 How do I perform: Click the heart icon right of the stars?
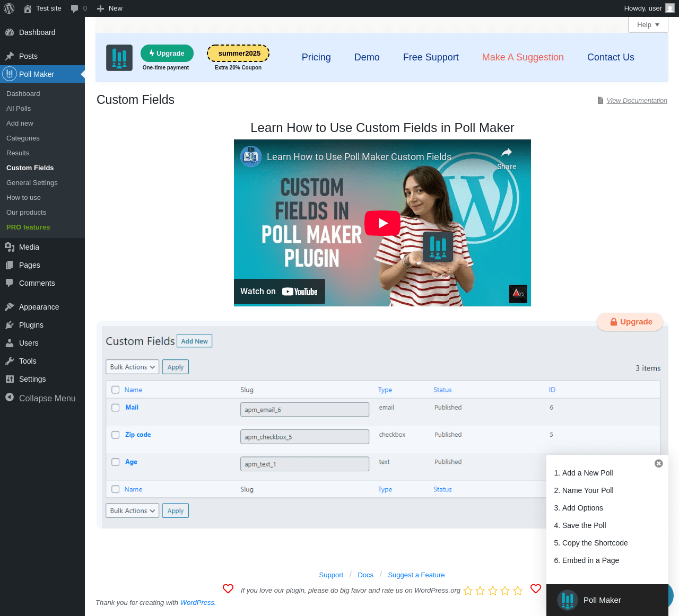pyautogui.click(x=536, y=589)
